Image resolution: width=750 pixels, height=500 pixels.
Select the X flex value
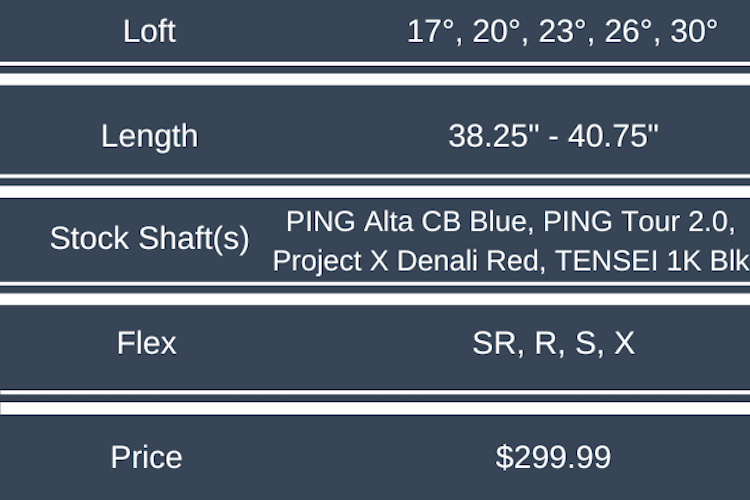coord(623,343)
